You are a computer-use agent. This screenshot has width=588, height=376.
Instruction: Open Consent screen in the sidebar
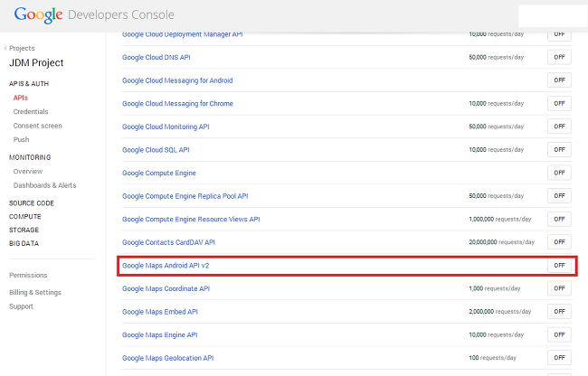click(x=37, y=126)
